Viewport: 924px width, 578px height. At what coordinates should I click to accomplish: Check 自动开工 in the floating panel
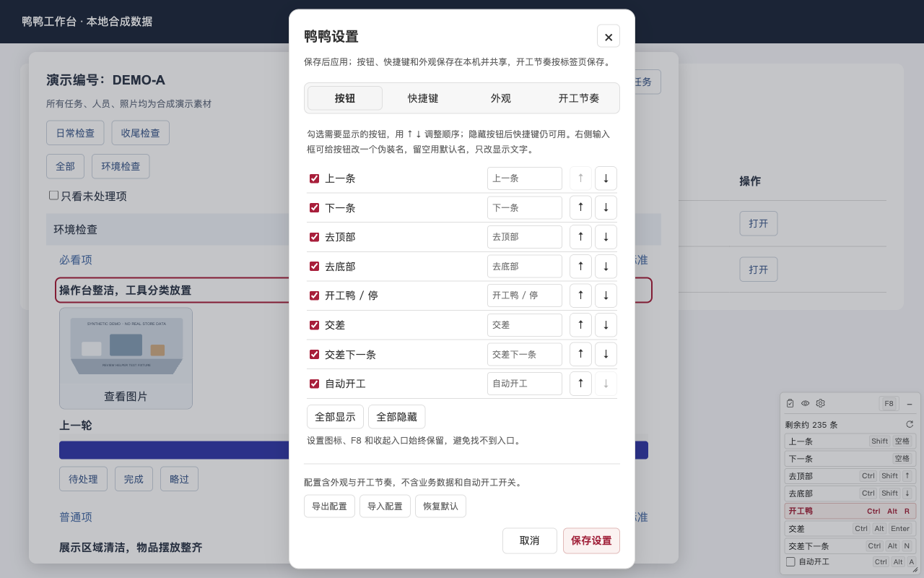(790, 561)
